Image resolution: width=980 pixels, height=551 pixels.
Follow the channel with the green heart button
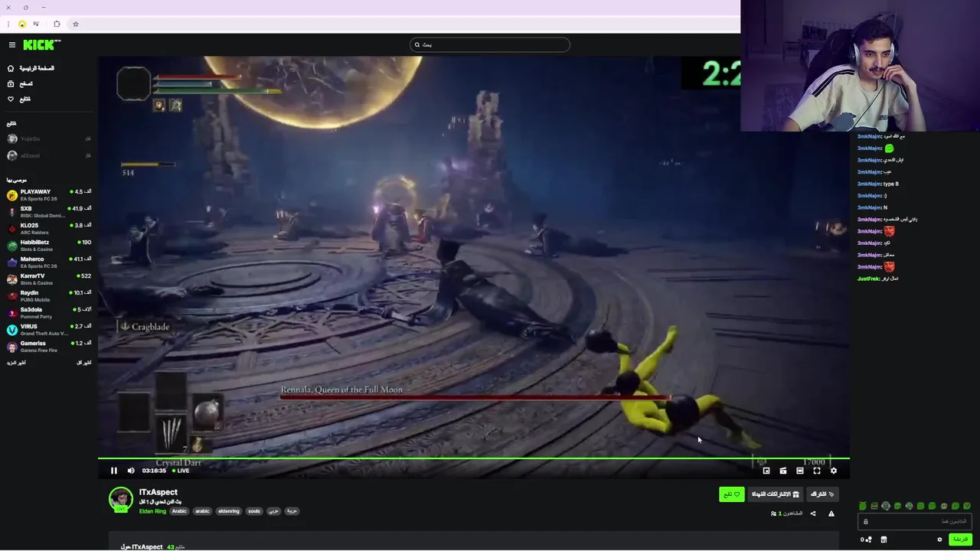[x=732, y=494]
